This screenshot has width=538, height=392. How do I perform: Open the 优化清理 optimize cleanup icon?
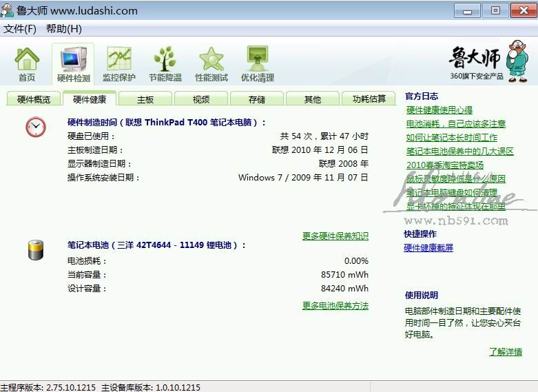coord(258,64)
